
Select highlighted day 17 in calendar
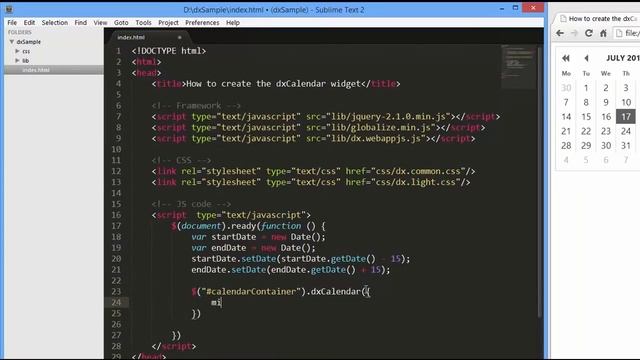(626, 117)
